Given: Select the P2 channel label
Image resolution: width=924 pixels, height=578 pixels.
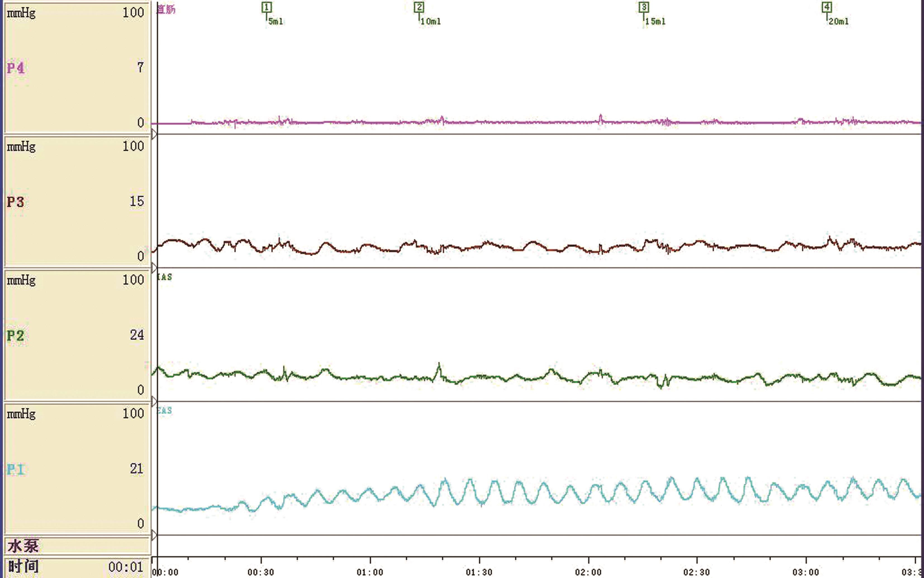Looking at the screenshot, I should click(16, 336).
